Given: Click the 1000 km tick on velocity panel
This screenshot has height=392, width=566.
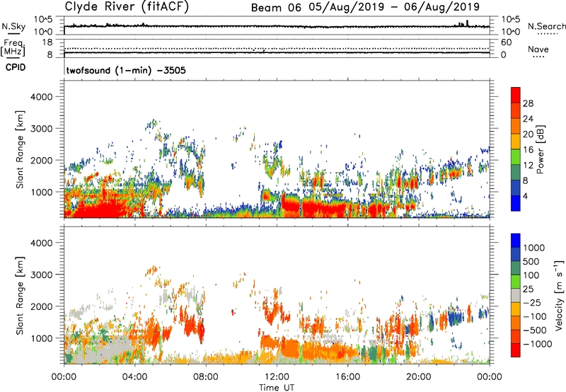Looking at the screenshot, I should click(x=41, y=339).
